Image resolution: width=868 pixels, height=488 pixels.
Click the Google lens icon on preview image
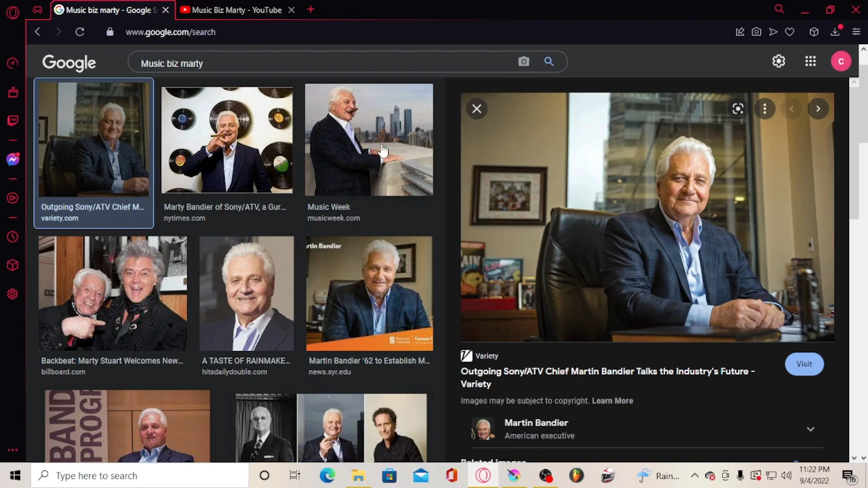coord(738,108)
